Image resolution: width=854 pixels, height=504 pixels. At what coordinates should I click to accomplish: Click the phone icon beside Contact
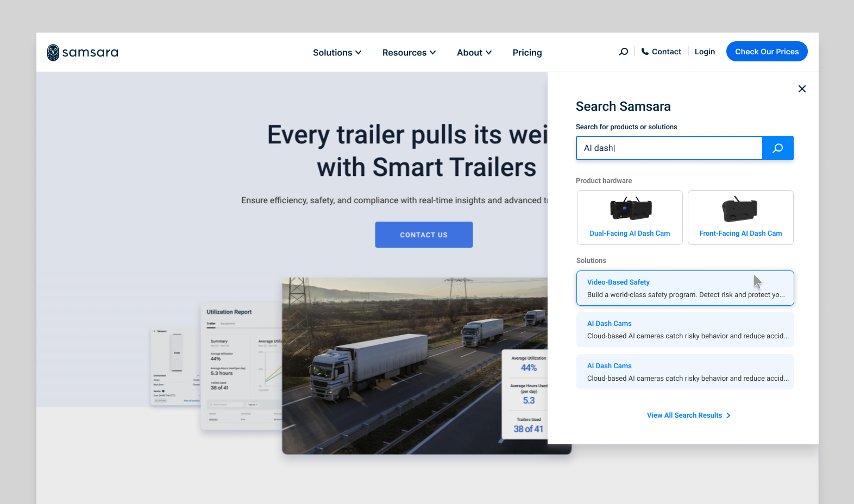click(x=645, y=52)
